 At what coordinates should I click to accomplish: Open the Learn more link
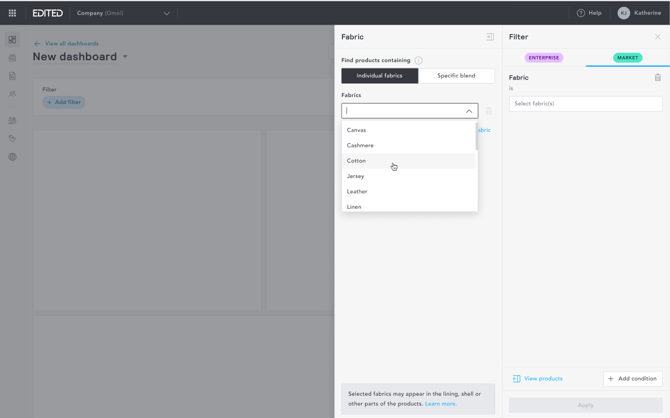click(x=440, y=404)
